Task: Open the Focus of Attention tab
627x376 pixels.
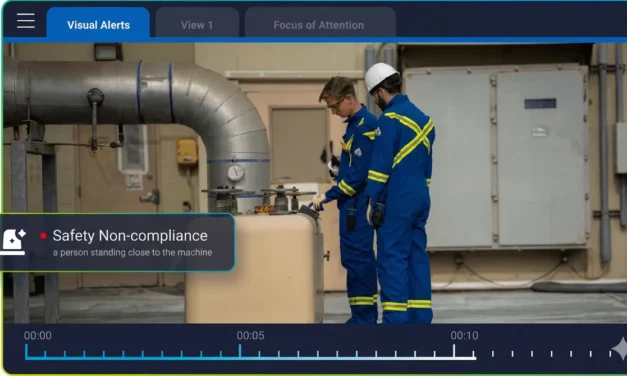Action: tap(320, 24)
